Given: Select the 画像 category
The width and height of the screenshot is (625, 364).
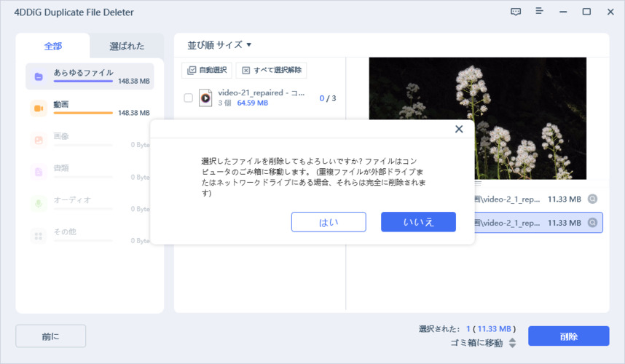Looking at the screenshot, I should pyautogui.click(x=90, y=141).
